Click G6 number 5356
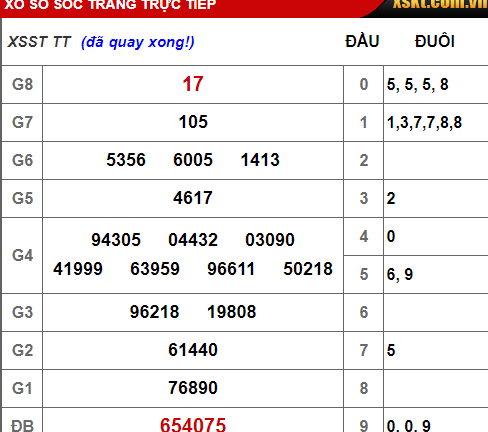This screenshot has height=432, width=488. (x=126, y=160)
